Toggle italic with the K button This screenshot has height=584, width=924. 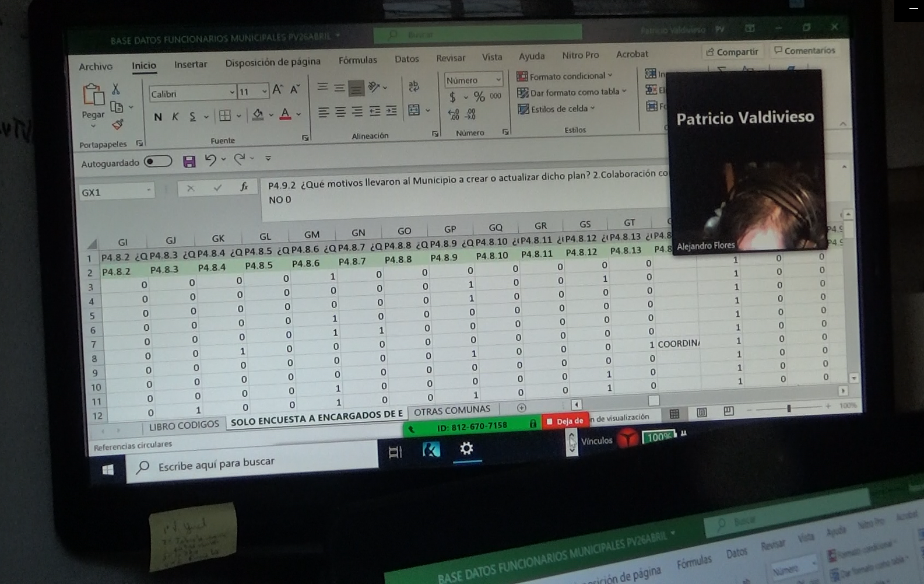(x=175, y=117)
